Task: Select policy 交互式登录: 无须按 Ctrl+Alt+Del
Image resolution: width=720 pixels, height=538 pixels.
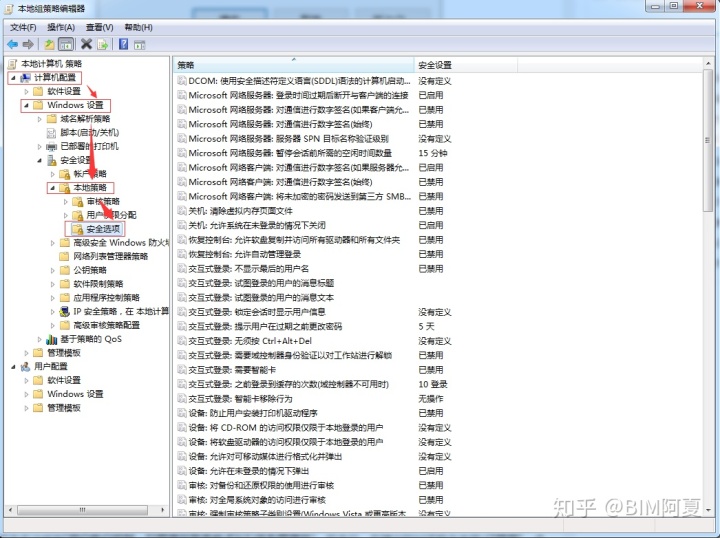Action: [250, 341]
